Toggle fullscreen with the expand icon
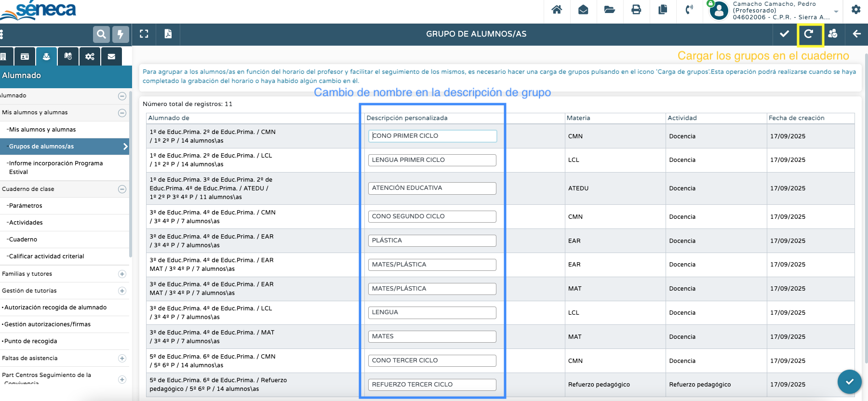The image size is (868, 401). pos(144,34)
